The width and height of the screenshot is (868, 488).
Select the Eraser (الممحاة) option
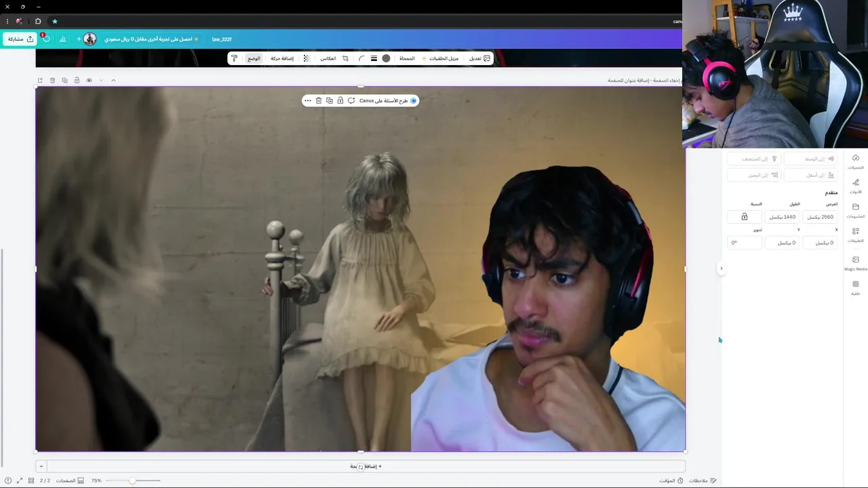(x=407, y=58)
